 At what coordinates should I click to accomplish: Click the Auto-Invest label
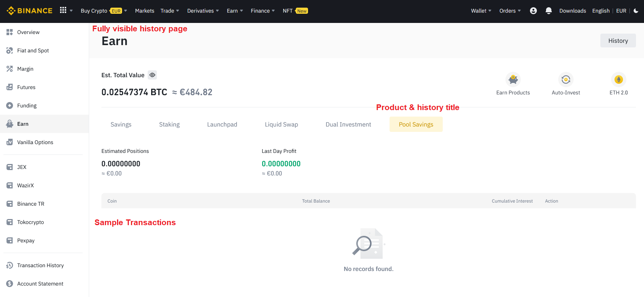(566, 93)
